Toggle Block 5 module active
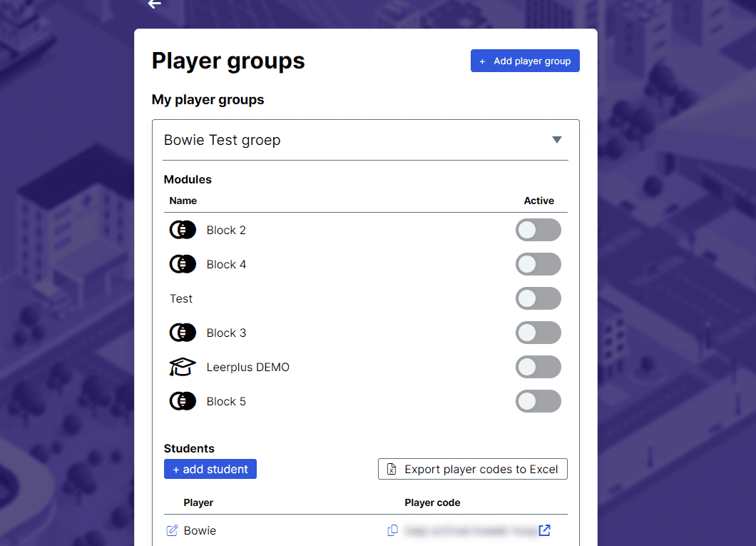The height and width of the screenshot is (546, 756). click(538, 401)
